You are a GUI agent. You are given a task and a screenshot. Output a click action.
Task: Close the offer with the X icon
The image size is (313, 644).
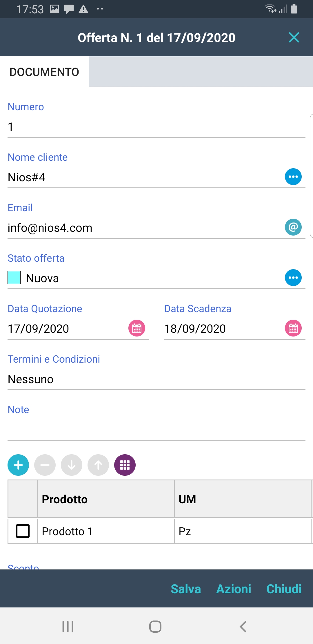(x=294, y=37)
